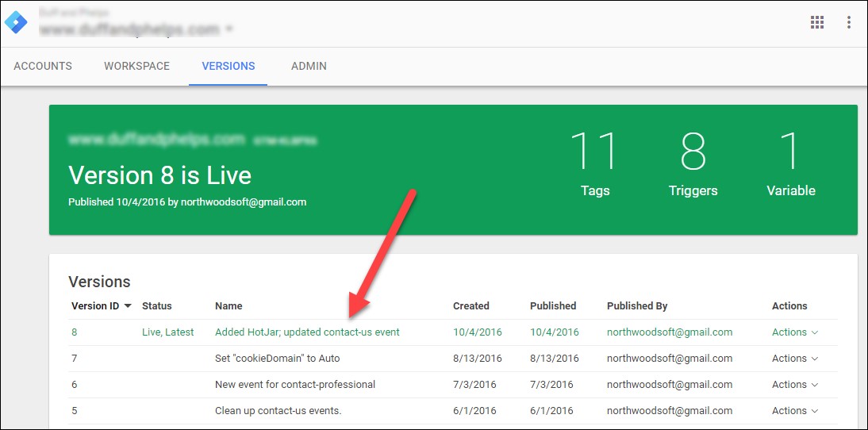Click 'Set "cookieDomain" to Auto' version name

click(278, 358)
